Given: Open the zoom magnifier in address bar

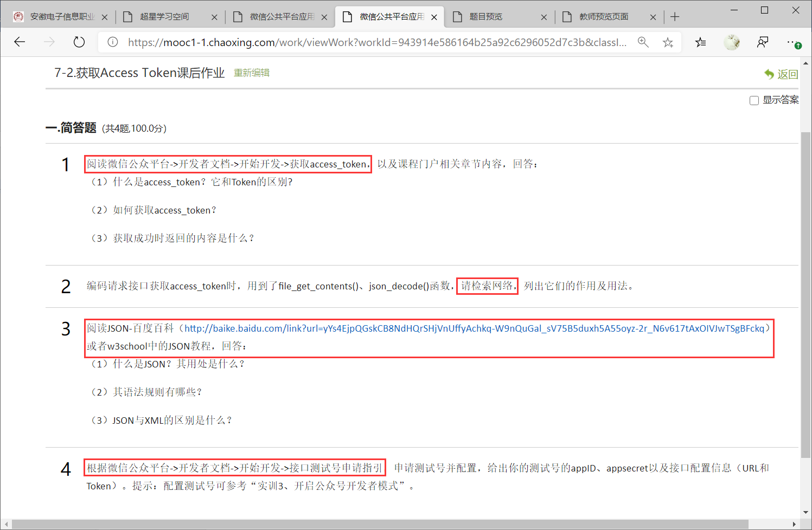Looking at the screenshot, I should (x=643, y=42).
